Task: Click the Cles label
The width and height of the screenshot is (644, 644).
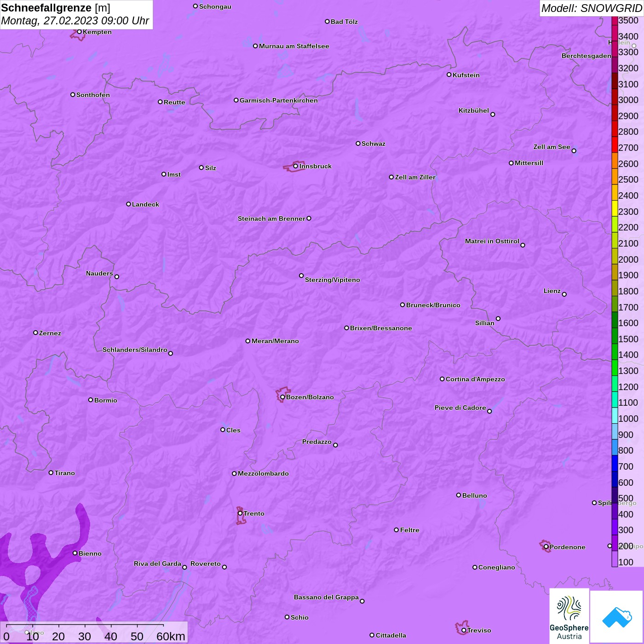Action: pos(233,430)
